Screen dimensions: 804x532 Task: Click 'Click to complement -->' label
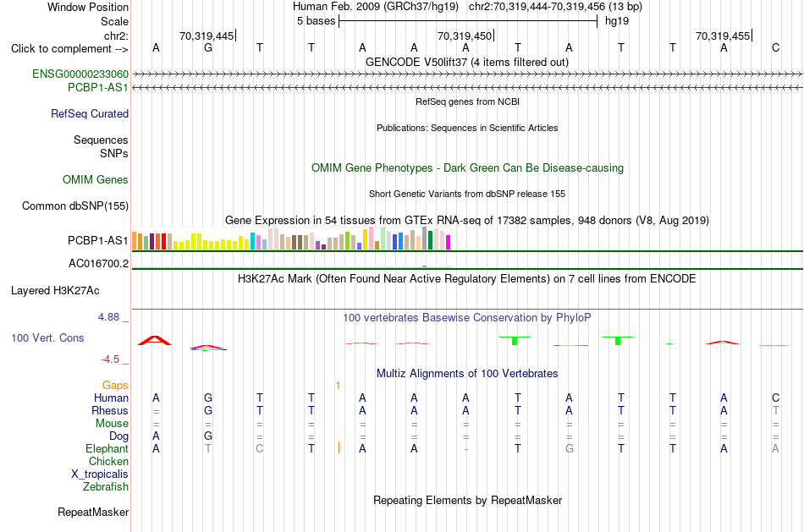[x=69, y=49]
